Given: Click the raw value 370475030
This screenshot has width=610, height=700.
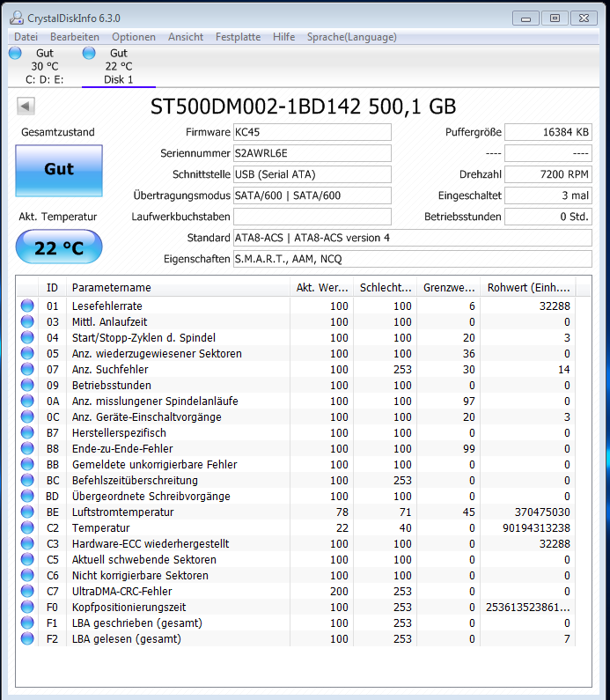Looking at the screenshot, I should pyautogui.click(x=542, y=512).
